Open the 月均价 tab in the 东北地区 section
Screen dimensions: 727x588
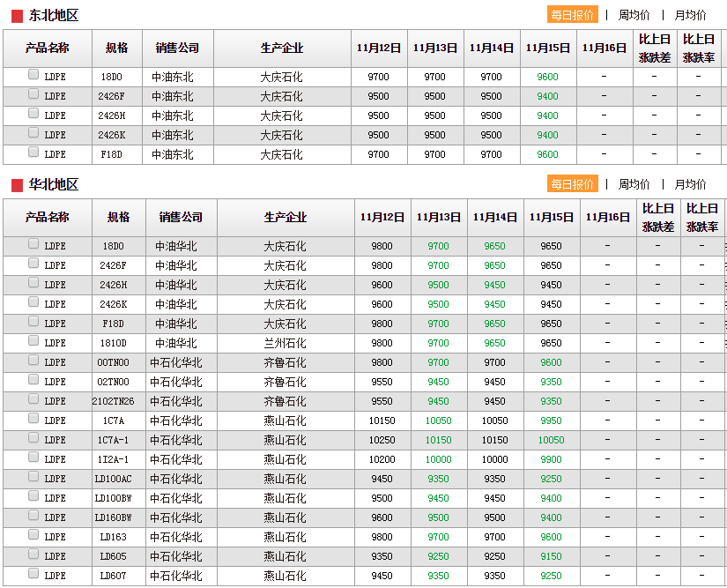pos(690,15)
